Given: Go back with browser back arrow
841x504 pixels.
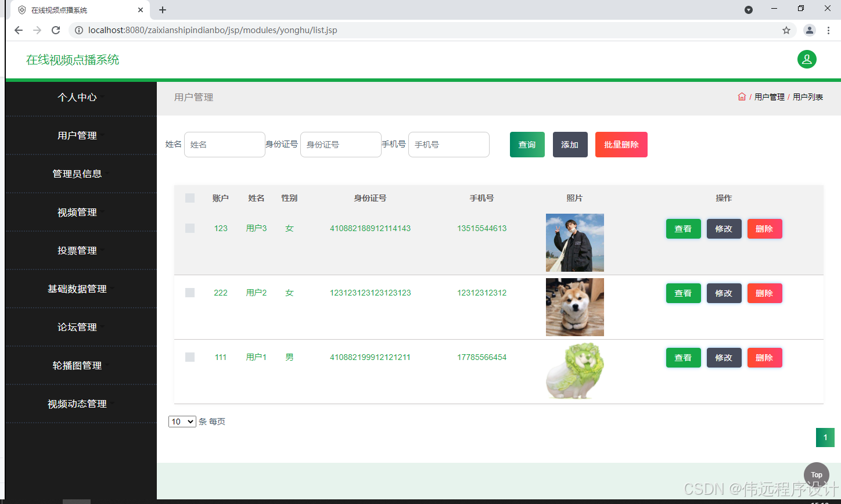Looking at the screenshot, I should coord(19,30).
